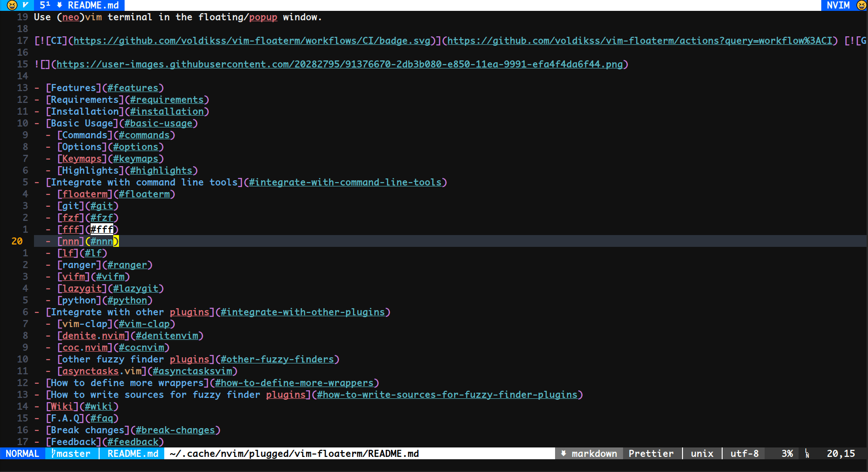Click the Vim logo icon in tabline
The width and height of the screenshot is (868, 472).
(x=25, y=5)
